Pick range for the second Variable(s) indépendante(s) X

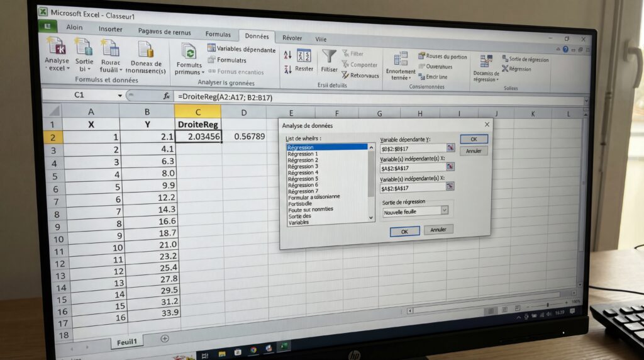(450, 186)
